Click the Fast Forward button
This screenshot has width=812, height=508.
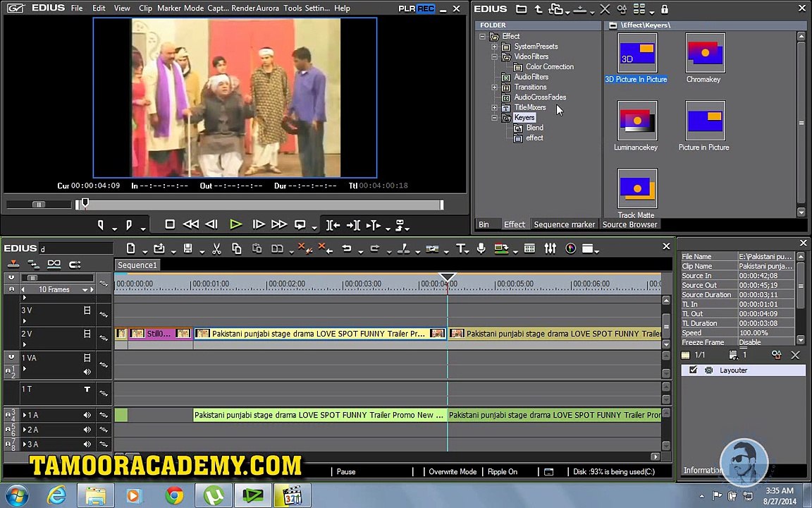point(279,224)
